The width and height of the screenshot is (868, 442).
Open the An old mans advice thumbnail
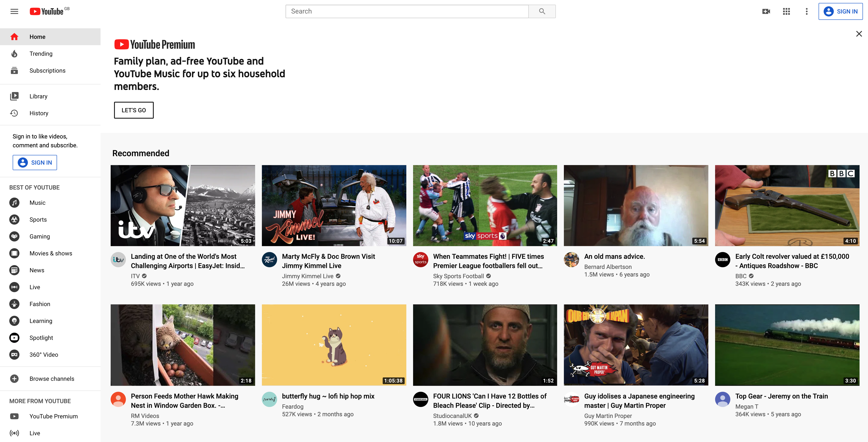(x=636, y=206)
